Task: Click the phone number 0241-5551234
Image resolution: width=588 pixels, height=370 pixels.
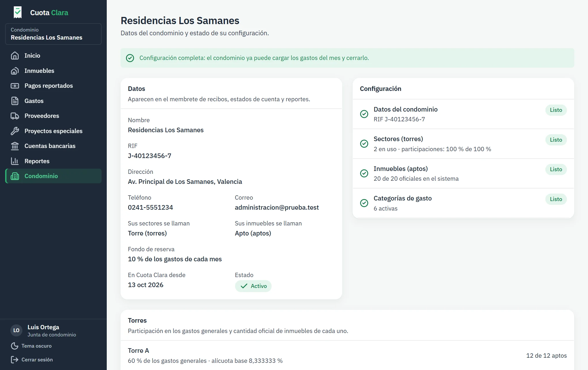Action: click(150, 208)
